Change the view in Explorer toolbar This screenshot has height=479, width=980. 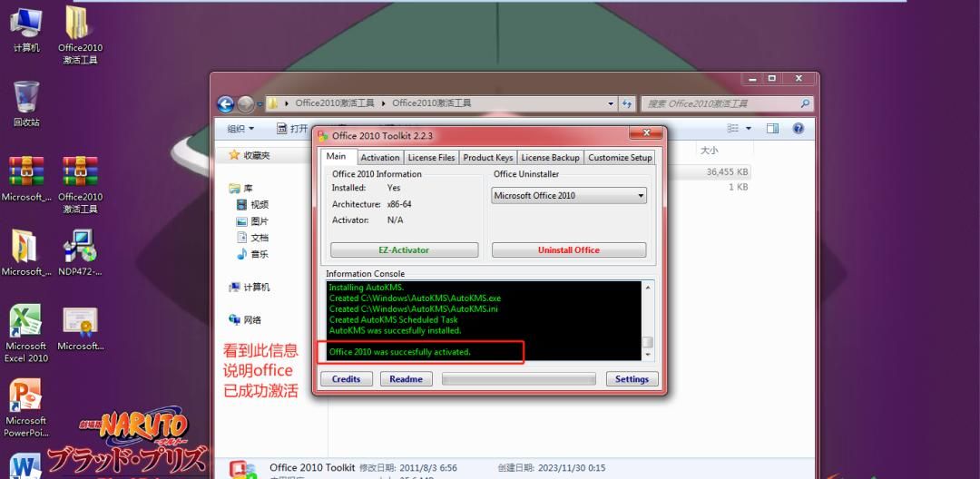pyautogui.click(x=733, y=128)
